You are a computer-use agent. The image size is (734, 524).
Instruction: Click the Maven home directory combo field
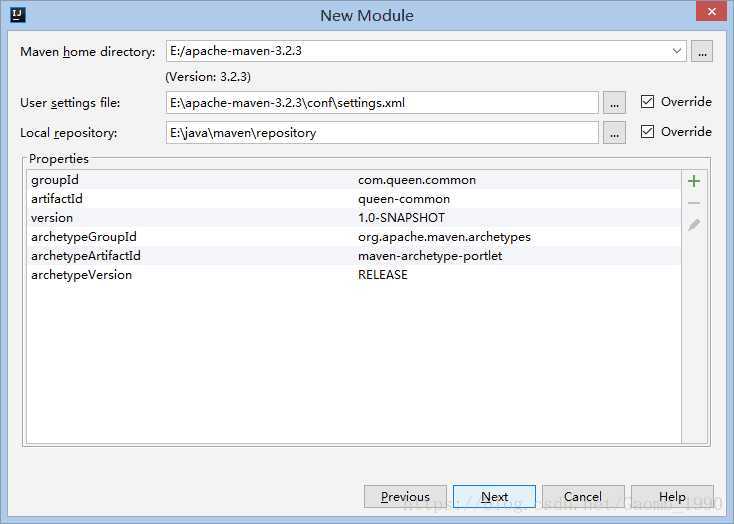pyautogui.click(x=426, y=51)
